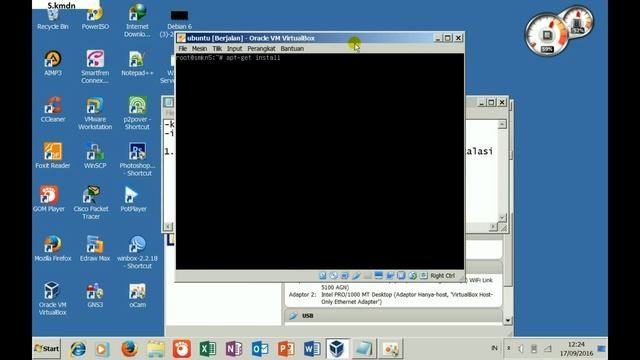Launch OneNote from the taskbar
Screen dimensions: 640x360
(233, 349)
